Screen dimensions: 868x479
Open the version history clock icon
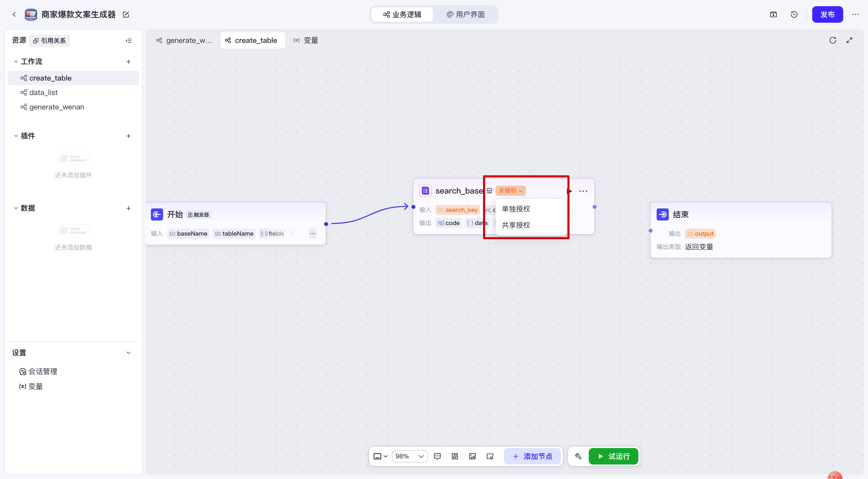click(794, 14)
